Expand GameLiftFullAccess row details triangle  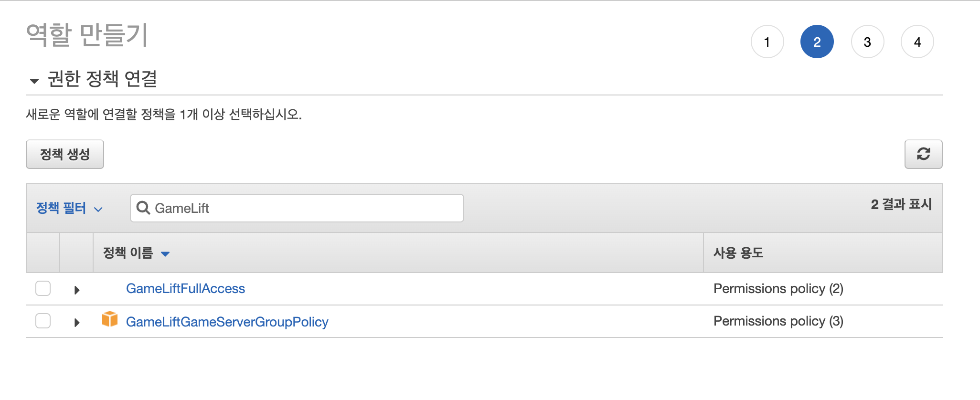pyautogui.click(x=77, y=290)
